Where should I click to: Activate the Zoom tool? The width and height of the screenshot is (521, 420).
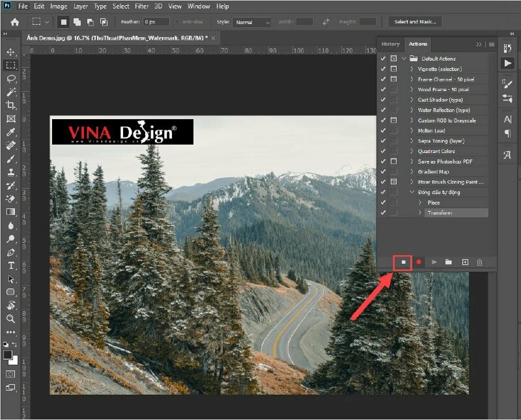pos(11,319)
